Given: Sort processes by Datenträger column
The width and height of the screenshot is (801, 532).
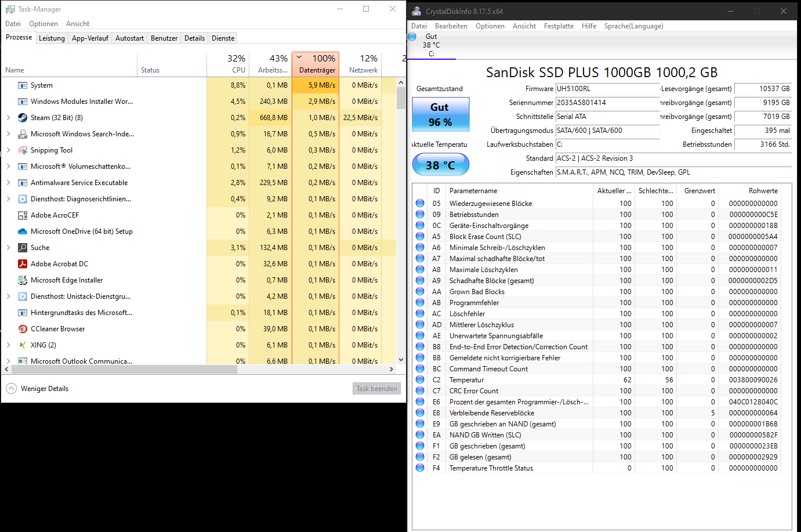Looking at the screenshot, I should click(317, 64).
